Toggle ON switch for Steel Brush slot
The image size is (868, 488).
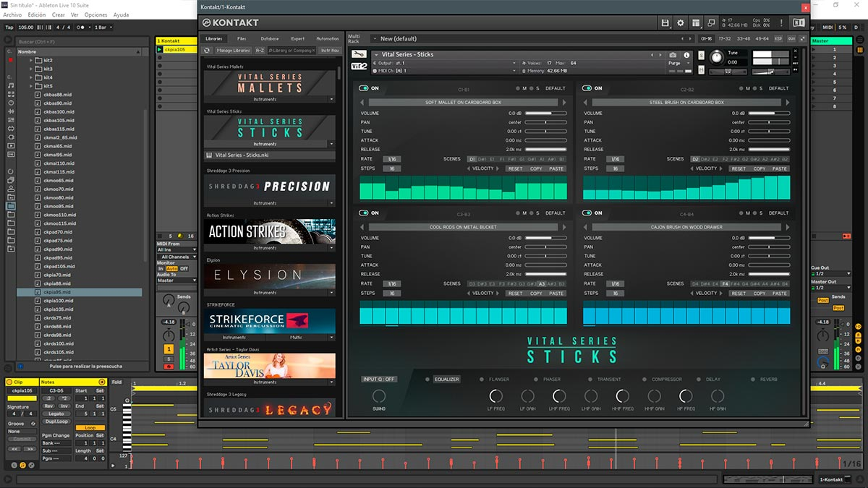[587, 88]
